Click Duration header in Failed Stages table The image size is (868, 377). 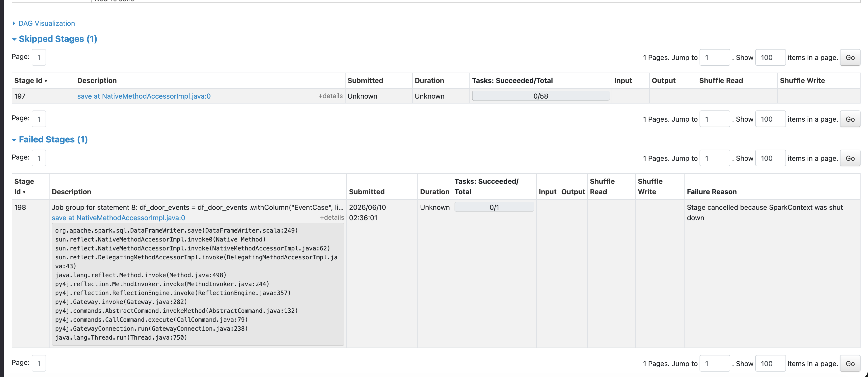(x=434, y=192)
